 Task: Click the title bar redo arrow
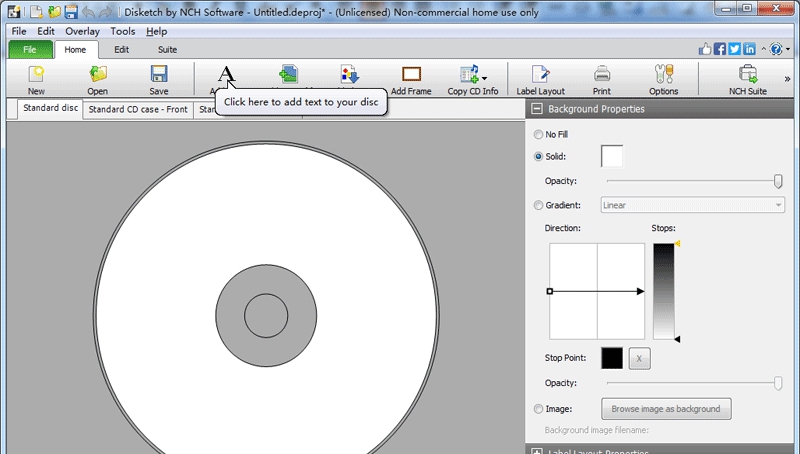(105, 12)
